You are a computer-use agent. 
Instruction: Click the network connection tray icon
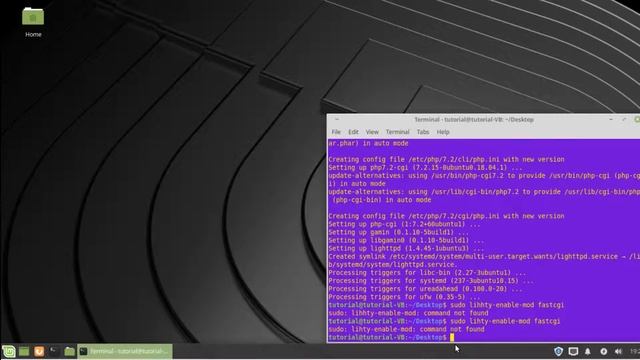(573, 351)
